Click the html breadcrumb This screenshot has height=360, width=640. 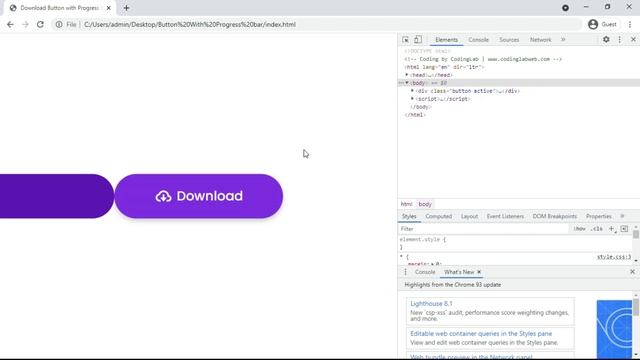click(406, 204)
